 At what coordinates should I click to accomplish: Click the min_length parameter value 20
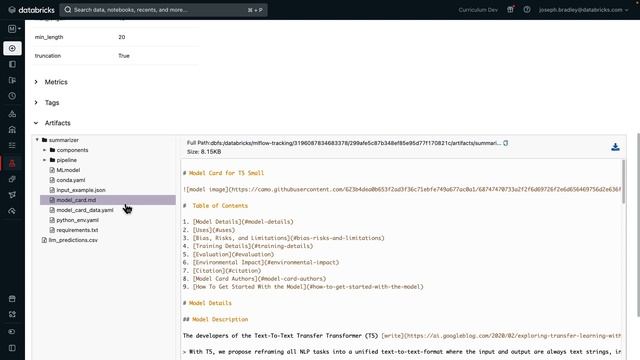click(x=122, y=37)
